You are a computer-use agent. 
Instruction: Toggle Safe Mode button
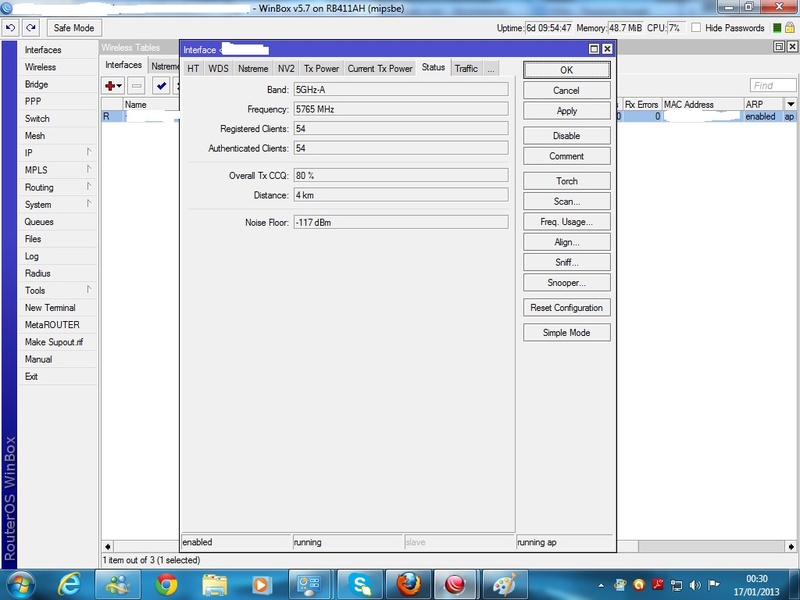coord(74,28)
